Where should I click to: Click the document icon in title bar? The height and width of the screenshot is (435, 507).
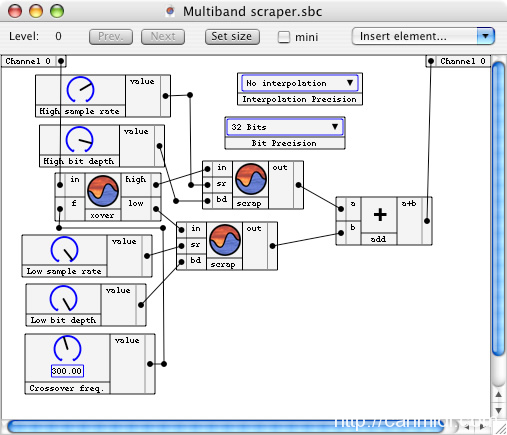(170, 12)
